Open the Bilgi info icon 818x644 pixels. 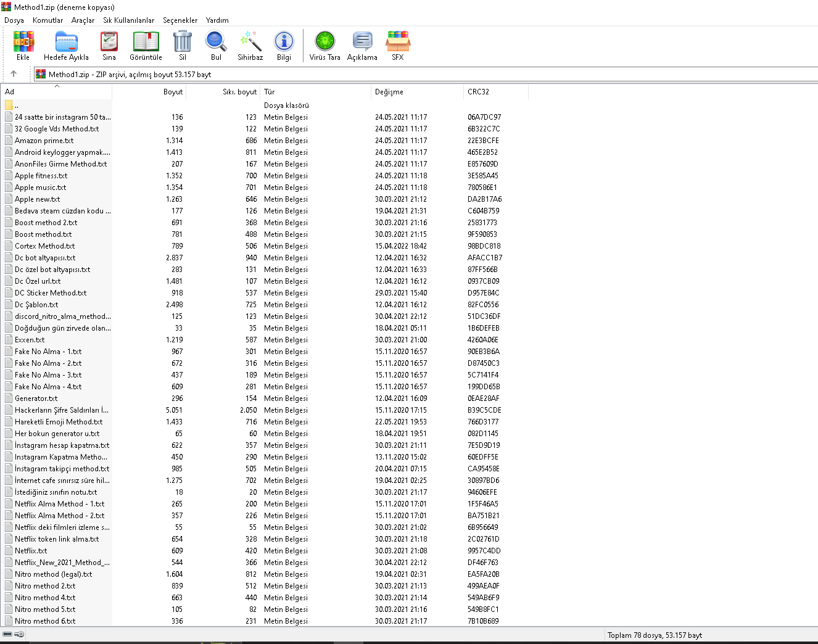tap(284, 42)
